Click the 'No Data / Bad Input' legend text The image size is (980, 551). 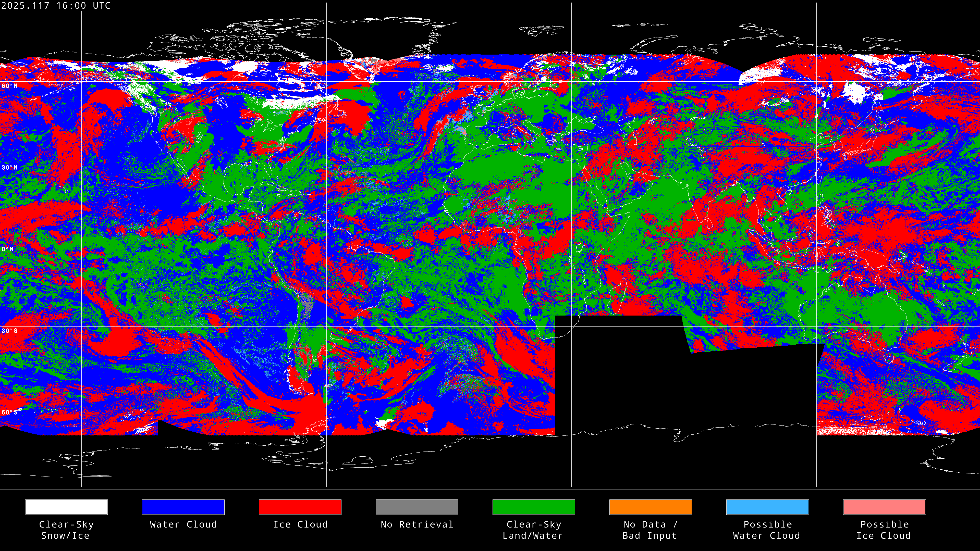click(650, 530)
